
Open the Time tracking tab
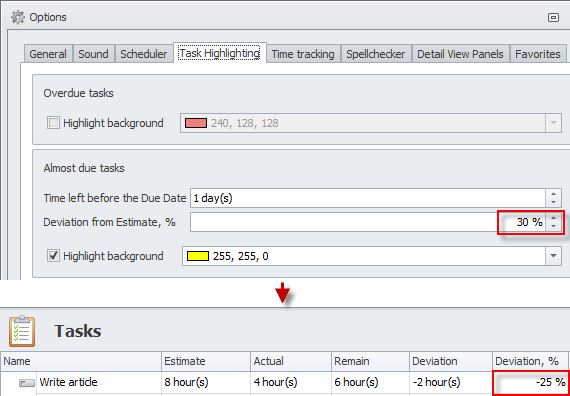click(x=303, y=54)
